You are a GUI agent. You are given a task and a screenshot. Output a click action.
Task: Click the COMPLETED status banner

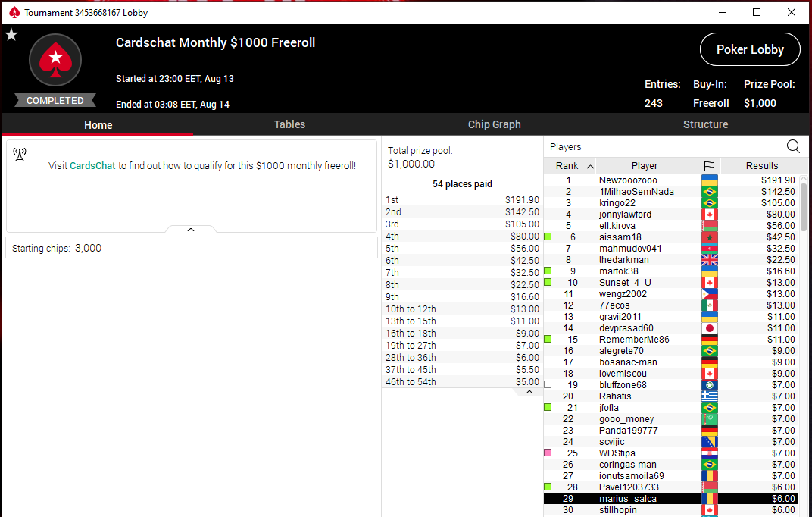pos(55,101)
